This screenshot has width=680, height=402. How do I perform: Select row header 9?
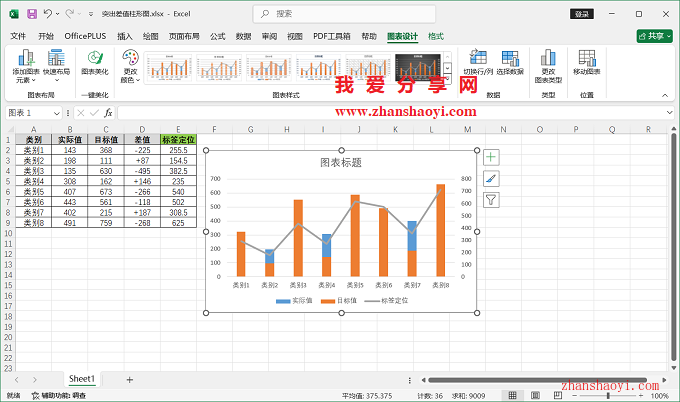pyautogui.click(x=8, y=223)
